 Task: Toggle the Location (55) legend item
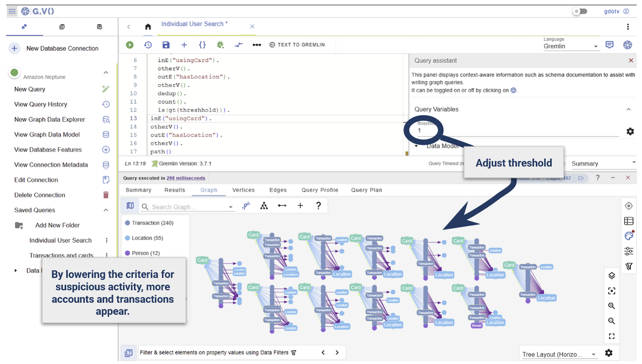click(147, 238)
